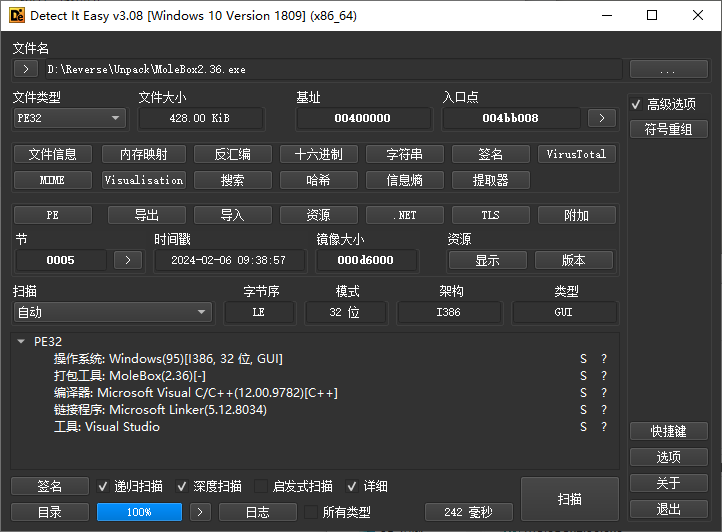Open the 导出 exports section
This screenshot has width=722, height=532.
tap(147, 215)
